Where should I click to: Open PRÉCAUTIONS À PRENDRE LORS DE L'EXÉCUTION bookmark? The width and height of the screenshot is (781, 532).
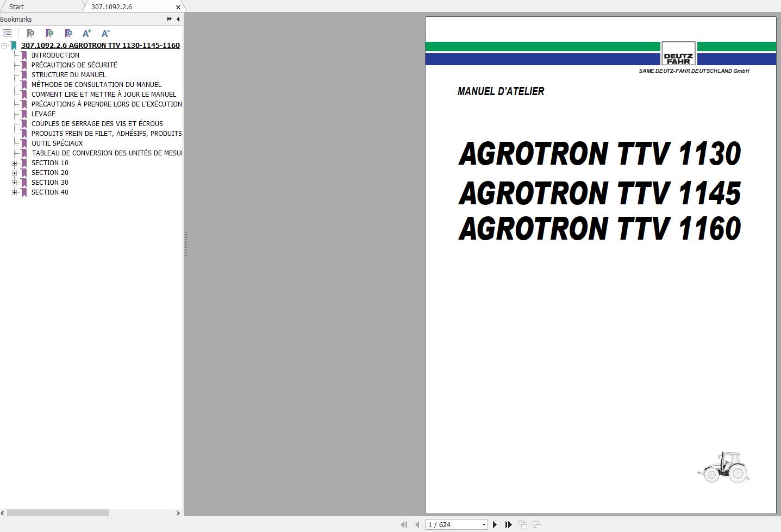coord(107,104)
